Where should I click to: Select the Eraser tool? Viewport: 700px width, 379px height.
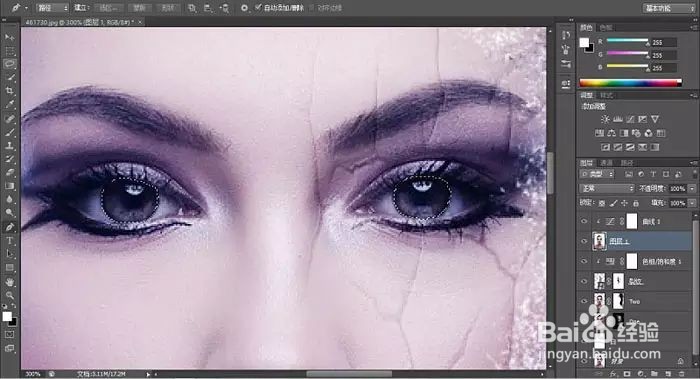9,172
